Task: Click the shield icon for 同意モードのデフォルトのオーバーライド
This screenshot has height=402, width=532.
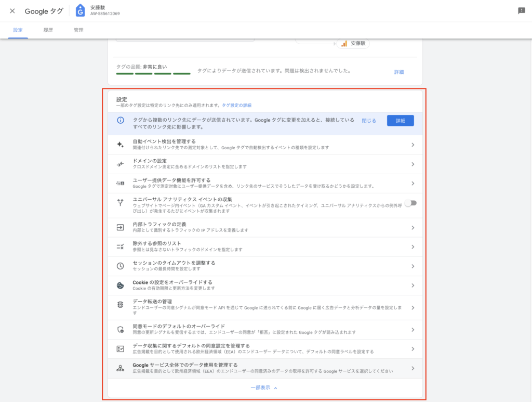Action: point(120,329)
